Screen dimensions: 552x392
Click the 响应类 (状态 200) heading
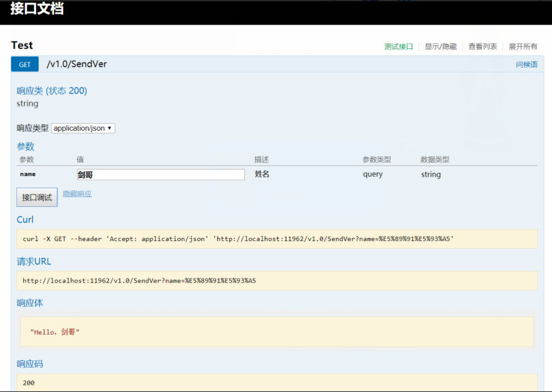(52, 91)
